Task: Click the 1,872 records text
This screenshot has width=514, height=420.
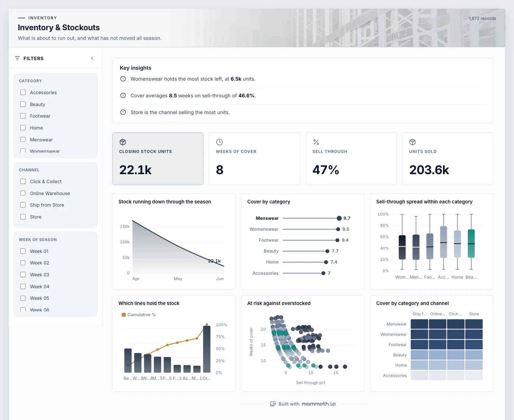Action: pyautogui.click(x=482, y=18)
